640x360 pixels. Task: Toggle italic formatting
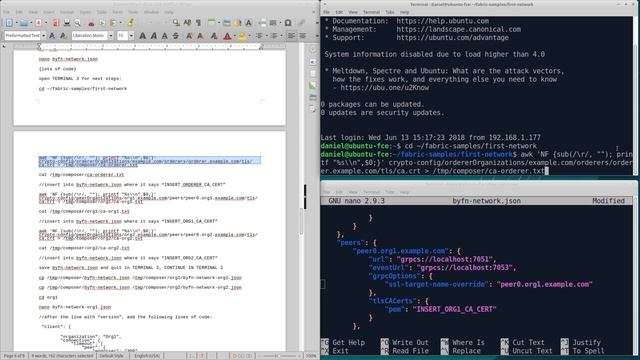(x=153, y=36)
